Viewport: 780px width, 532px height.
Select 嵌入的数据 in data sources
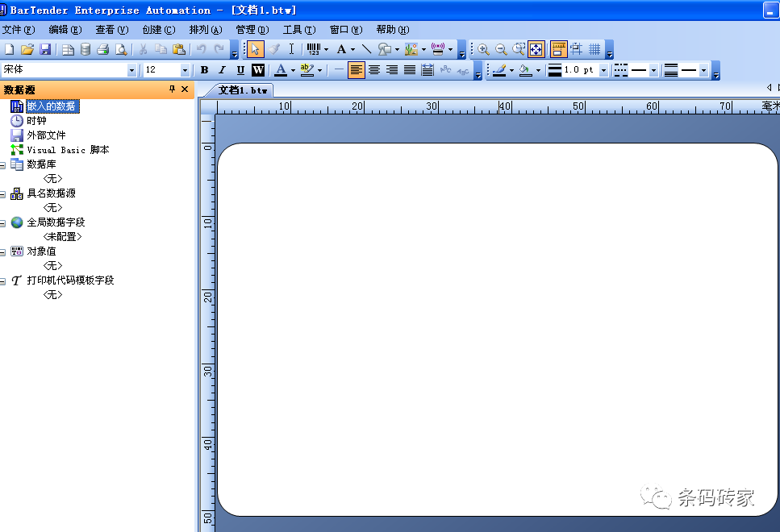51,106
